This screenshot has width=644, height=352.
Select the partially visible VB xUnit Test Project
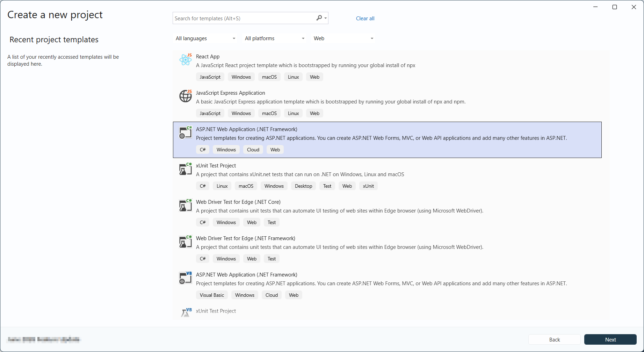(216, 311)
